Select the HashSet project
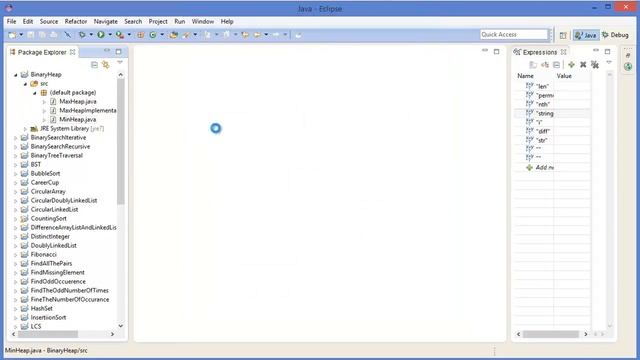Viewport: 640px width, 360px height. tap(41, 308)
